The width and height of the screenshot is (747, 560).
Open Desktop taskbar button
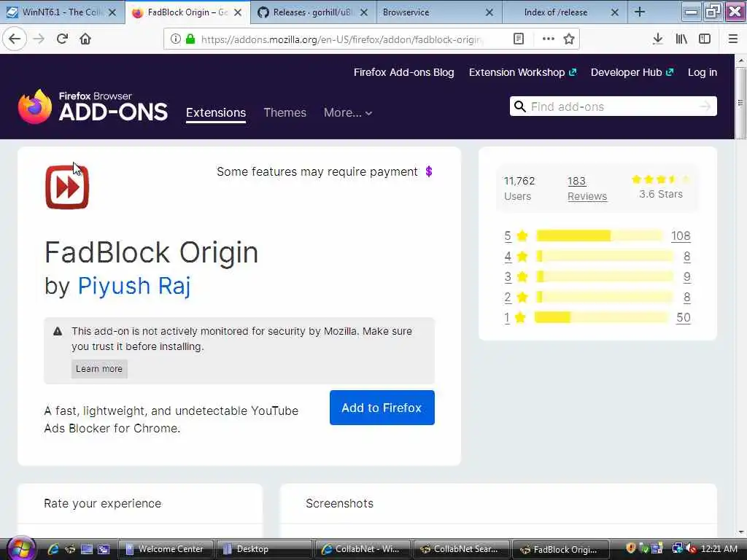[x=263, y=549]
